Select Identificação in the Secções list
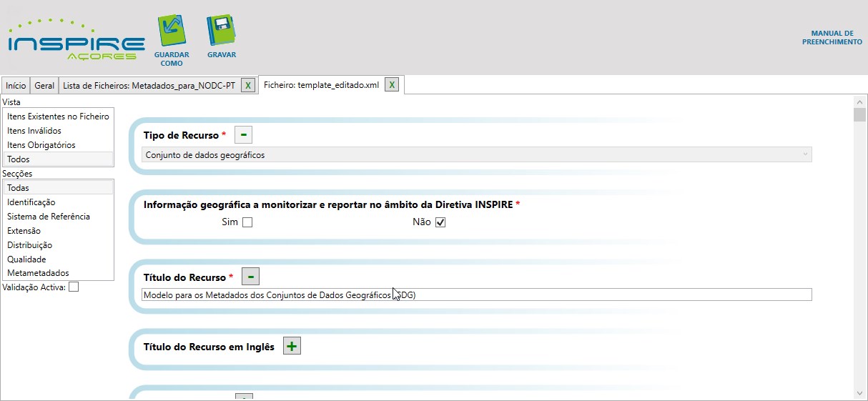868x401 pixels. click(x=31, y=202)
